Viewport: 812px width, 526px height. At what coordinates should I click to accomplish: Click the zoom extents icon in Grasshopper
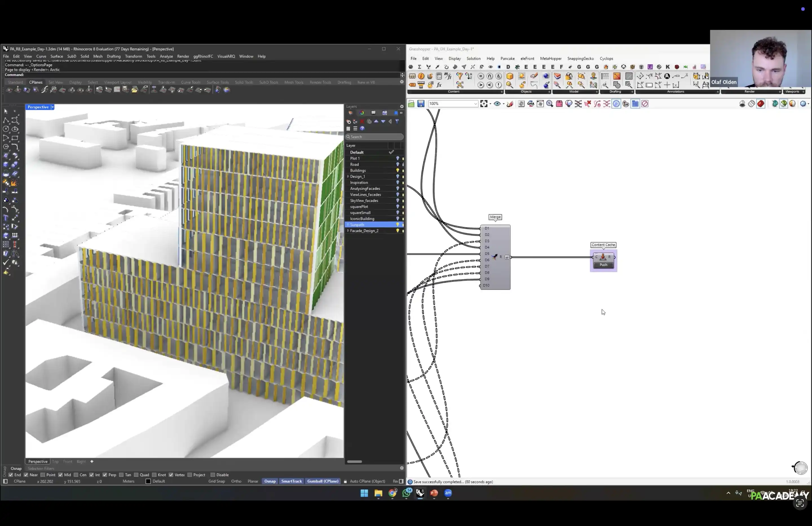pos(484,104)
